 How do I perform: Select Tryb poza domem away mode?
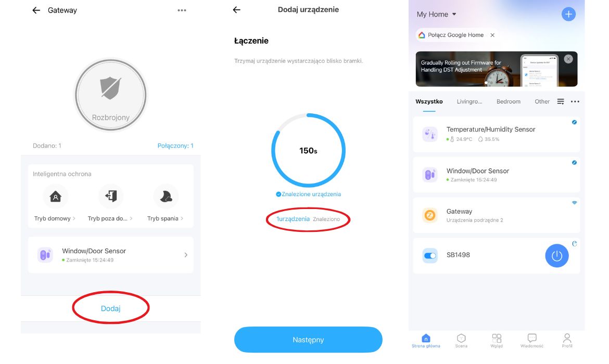pos(110,197)
